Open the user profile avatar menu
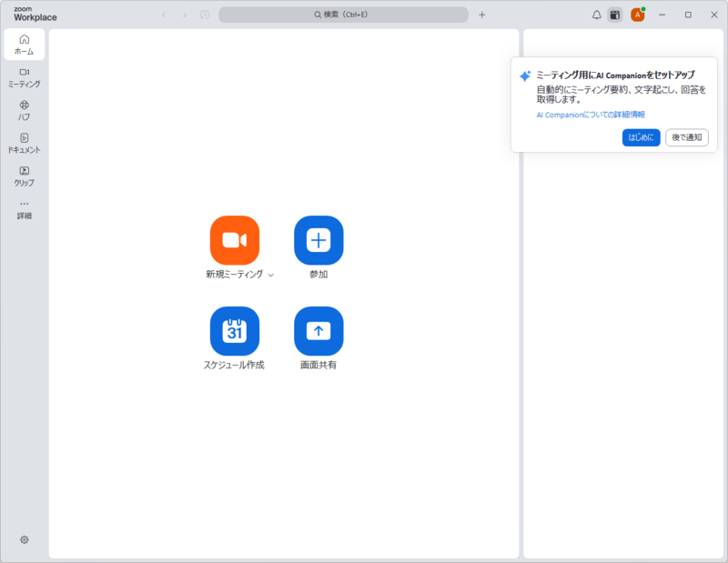This screenshot has width=728, height=563. (x=638, y=15)
